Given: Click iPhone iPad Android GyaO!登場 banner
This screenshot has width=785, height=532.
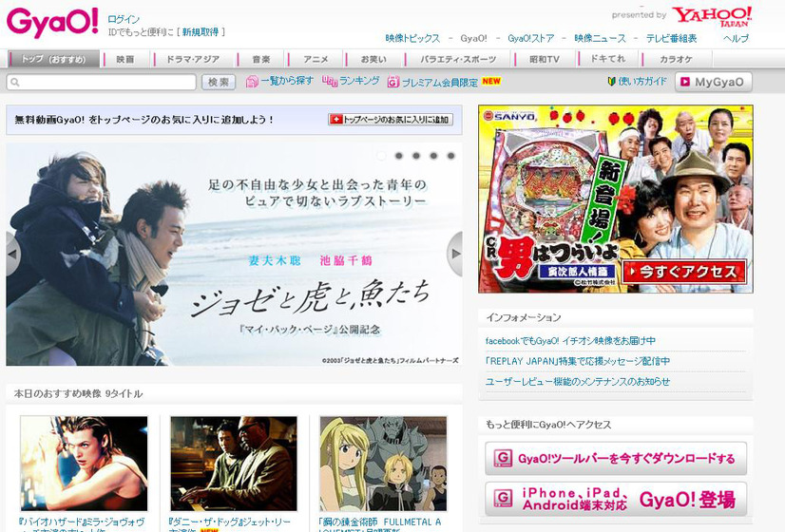Looking at the screenshot, I should pyautogui.click(x=616, y=499).
